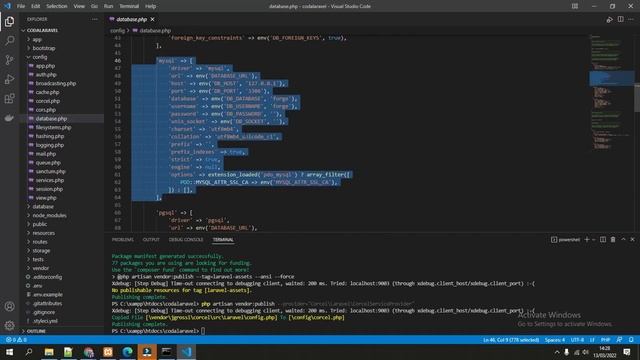
Task: Change encoding via UTF-8 status item
Action: 577,340
